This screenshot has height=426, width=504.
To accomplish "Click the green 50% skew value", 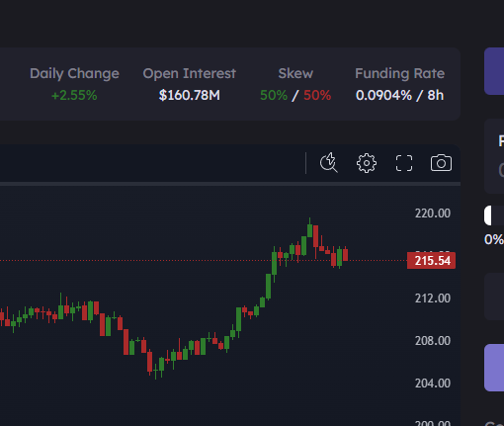I will 274,96.
